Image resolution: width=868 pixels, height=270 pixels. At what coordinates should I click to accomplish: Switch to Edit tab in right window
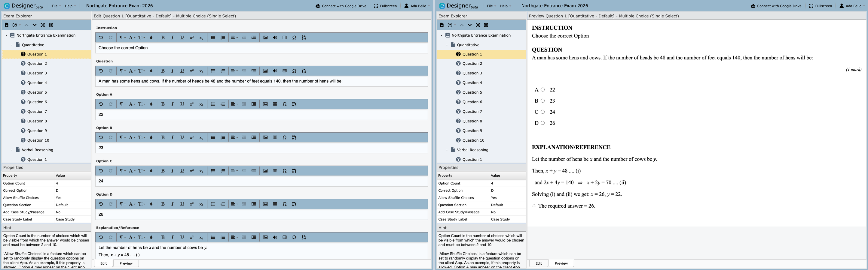coord(539,263)
